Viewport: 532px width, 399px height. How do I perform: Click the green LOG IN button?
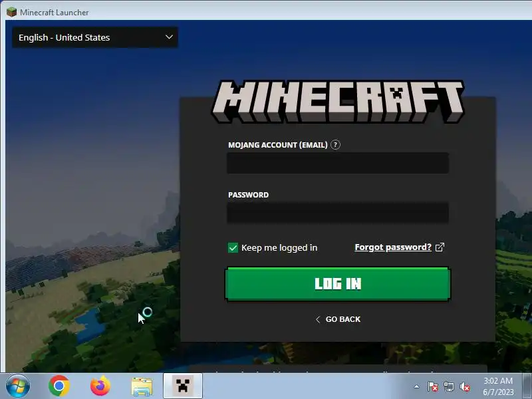[x=338, y=284]
